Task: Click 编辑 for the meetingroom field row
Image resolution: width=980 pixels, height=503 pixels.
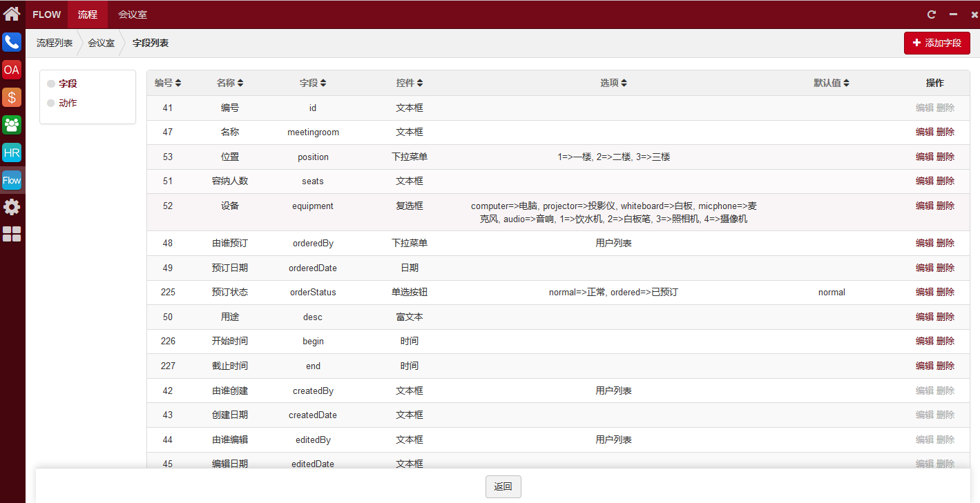Action: (924, 132)
